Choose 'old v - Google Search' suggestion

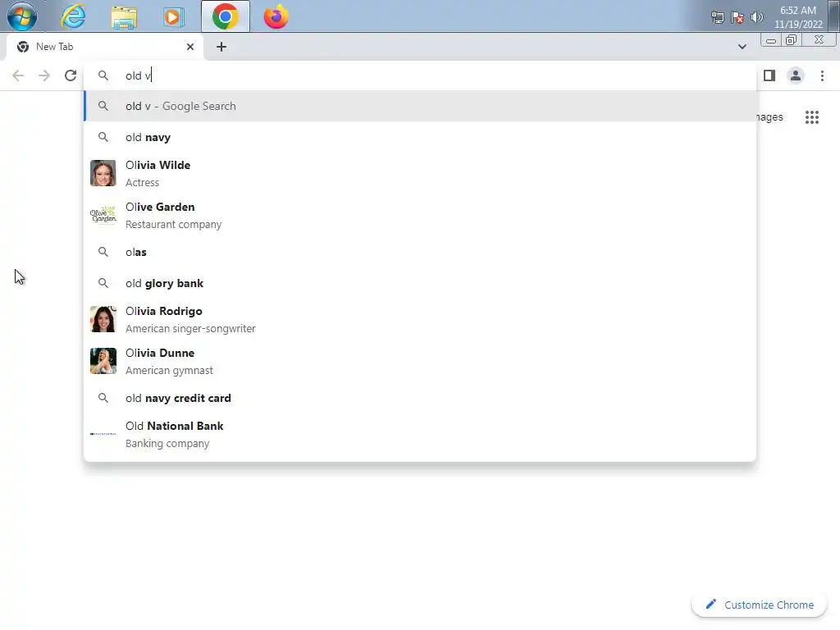tap(420, 106)
